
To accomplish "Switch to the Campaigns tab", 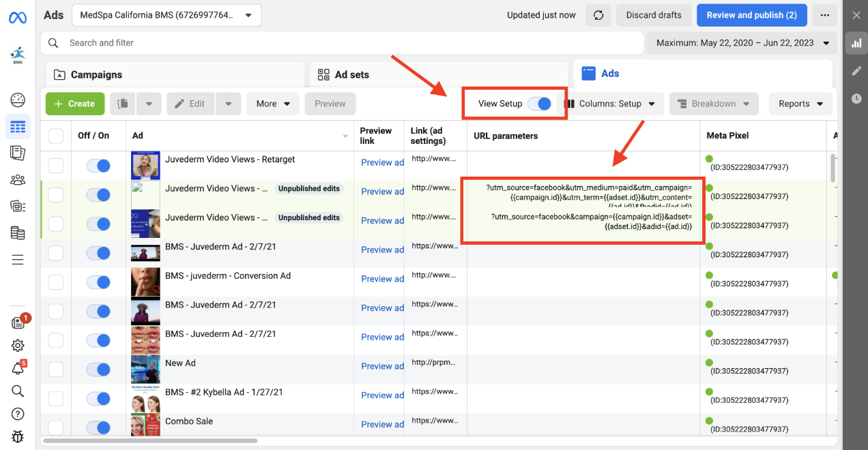I will [175, 75].
